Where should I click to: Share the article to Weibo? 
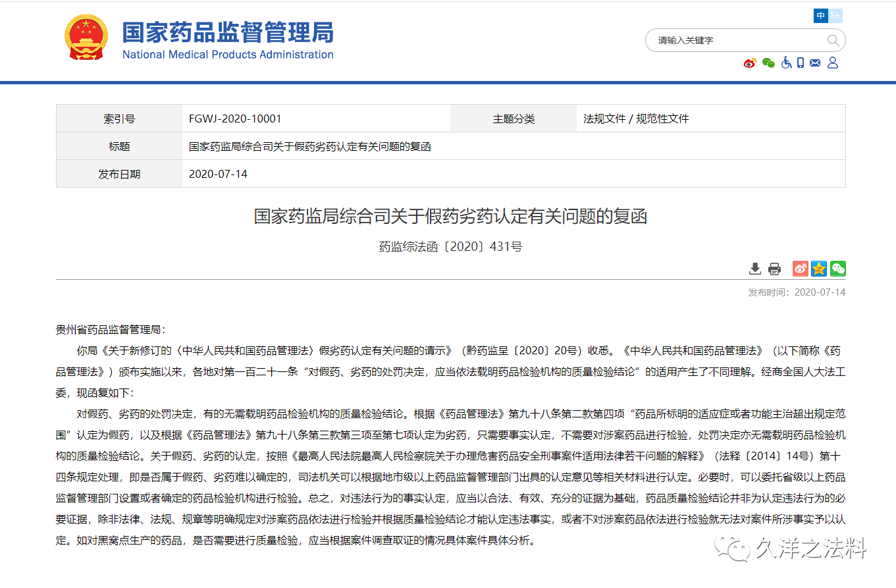coord(800,269)
